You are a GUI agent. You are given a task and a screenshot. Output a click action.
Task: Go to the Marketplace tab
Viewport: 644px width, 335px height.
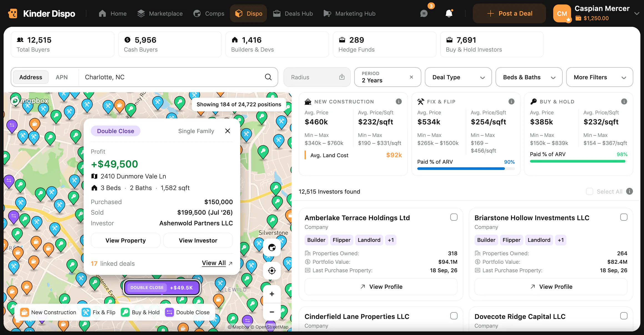tap(160, 13)
